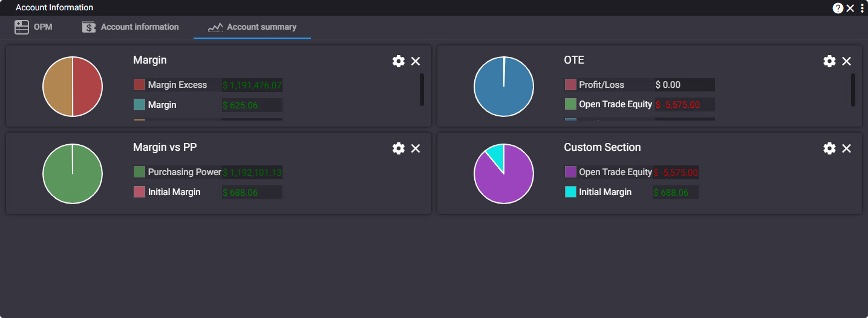Click the Margin section scrollbar
The height and width of the screenshot is (318, 868).
click(x=422, y=90)
